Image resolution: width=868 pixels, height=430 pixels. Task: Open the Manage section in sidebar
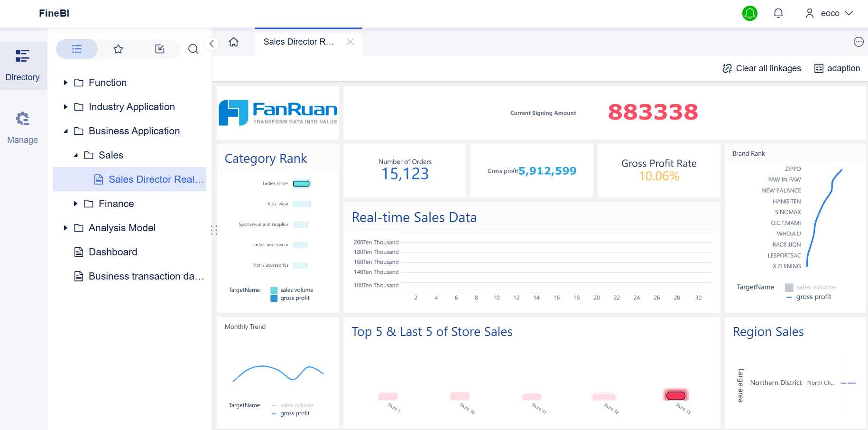22,127
